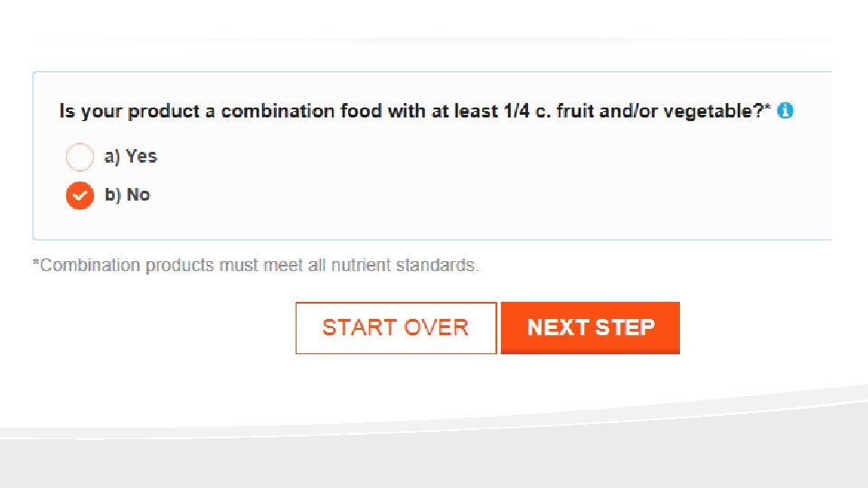
Task: Click the NEXT STEP button
Action: 590,327
